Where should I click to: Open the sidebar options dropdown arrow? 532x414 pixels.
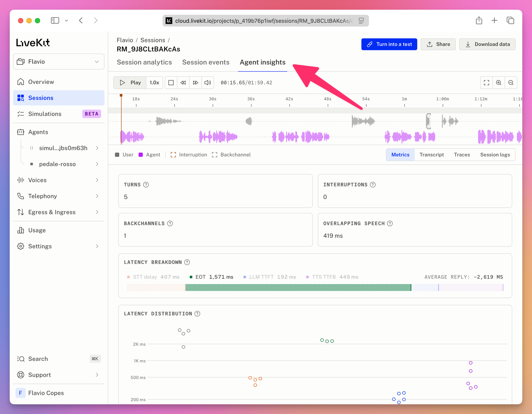pos(66,21)
